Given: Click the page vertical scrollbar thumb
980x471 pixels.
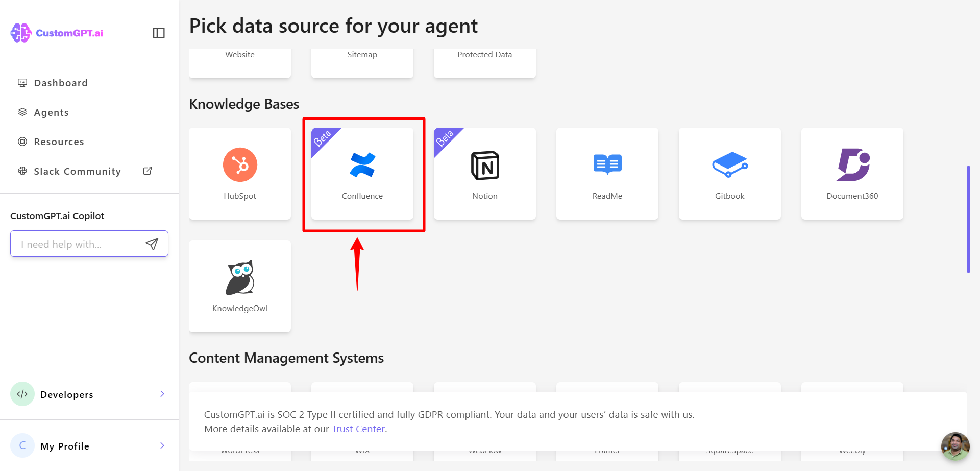Looking at the screenshot, I should tap(968, 219).
